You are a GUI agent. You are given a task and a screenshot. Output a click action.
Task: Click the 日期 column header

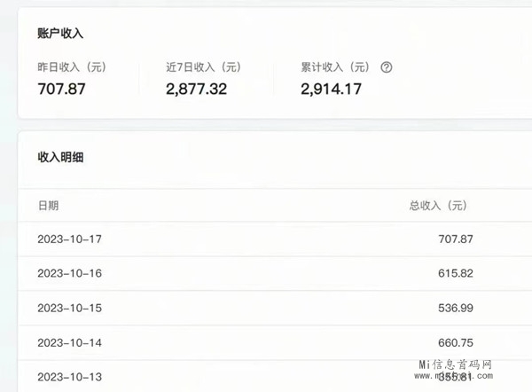coord(49,206)
